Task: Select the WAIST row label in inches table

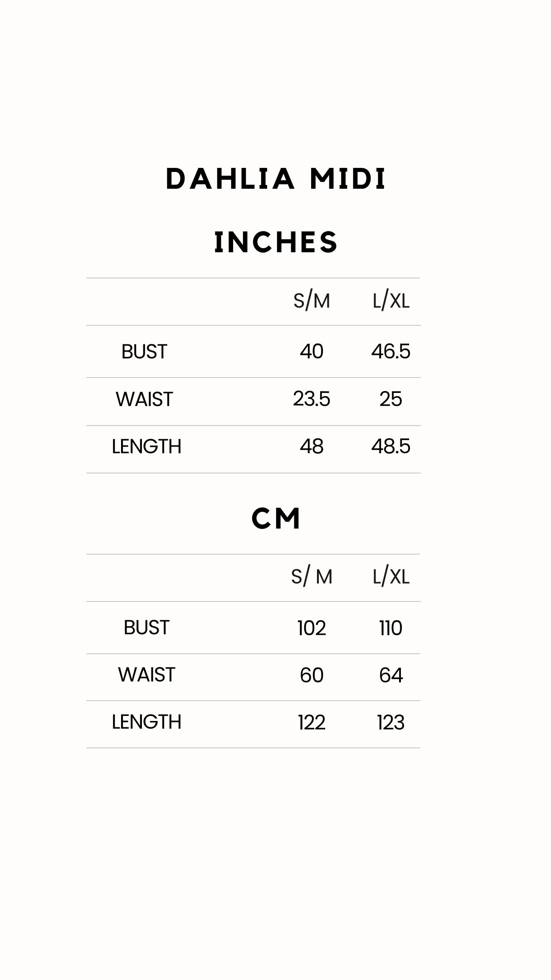Action: pyautogui.click(x=144, y=399)
